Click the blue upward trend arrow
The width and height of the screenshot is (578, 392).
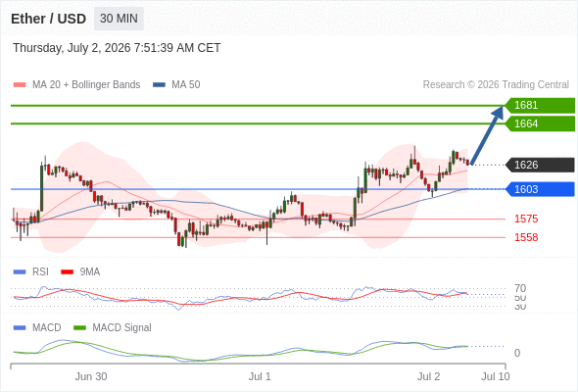[x=487, y=135]
